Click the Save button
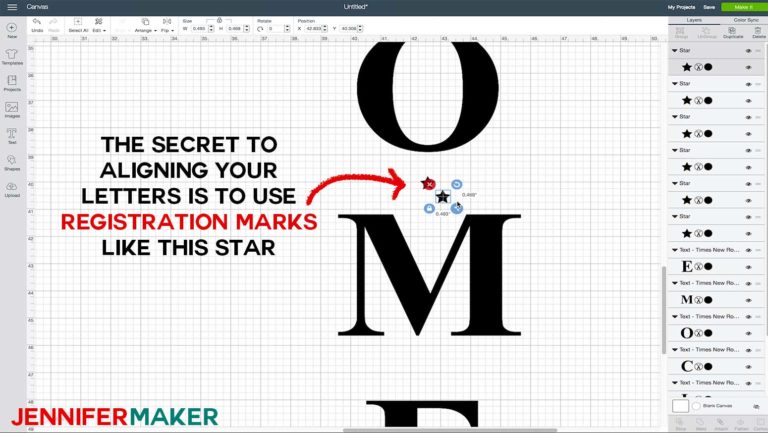 point(709,7)
